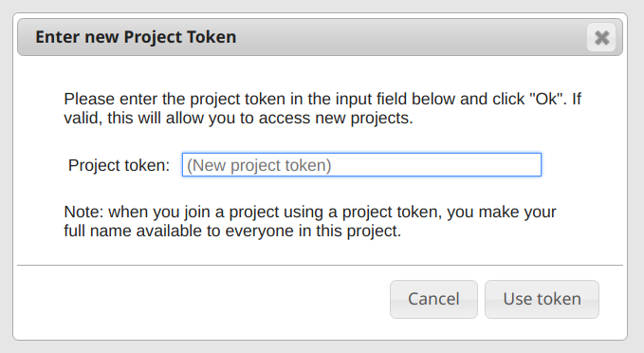This screenshot has height=353, width=644.
Task: Click the note about making your full name available
Action: 310,221
